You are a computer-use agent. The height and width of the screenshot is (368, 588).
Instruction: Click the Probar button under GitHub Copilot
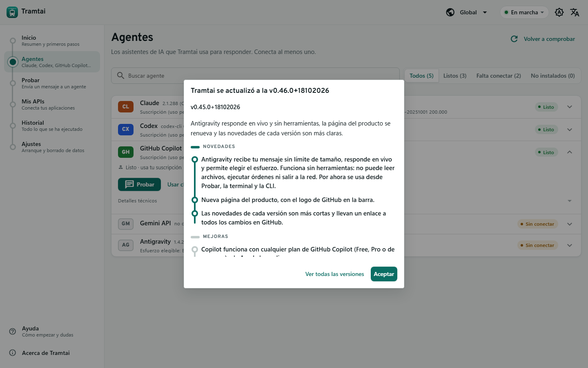(139, 184)
